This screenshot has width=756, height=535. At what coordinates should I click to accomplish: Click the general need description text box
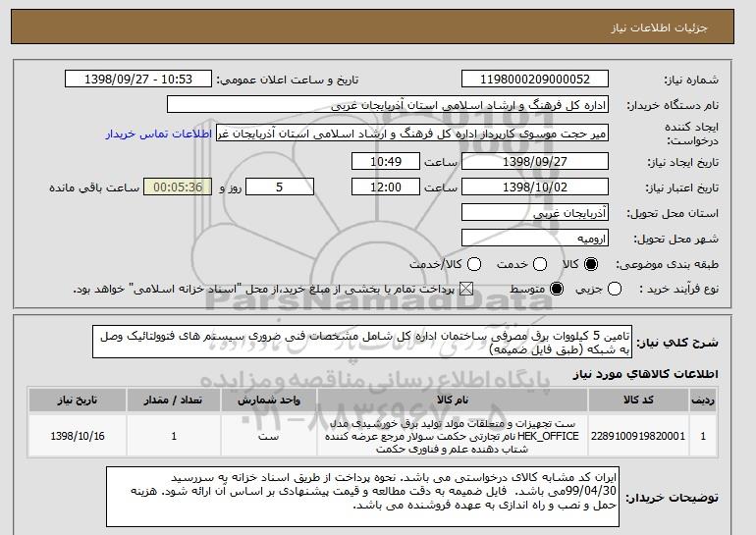(x=362, y=342)
